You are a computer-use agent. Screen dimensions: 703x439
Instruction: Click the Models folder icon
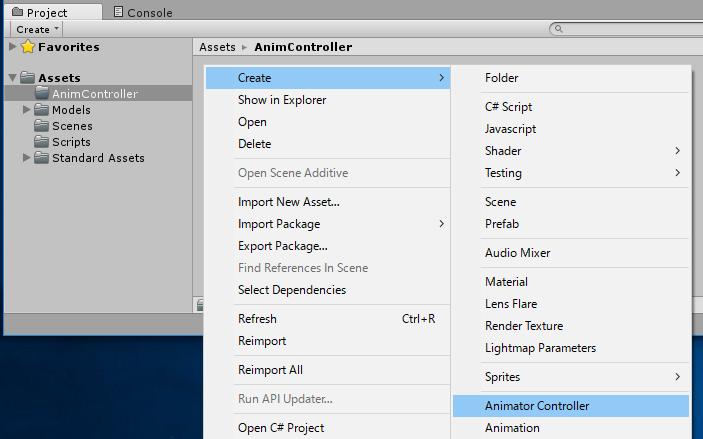(x=42, y=110)
